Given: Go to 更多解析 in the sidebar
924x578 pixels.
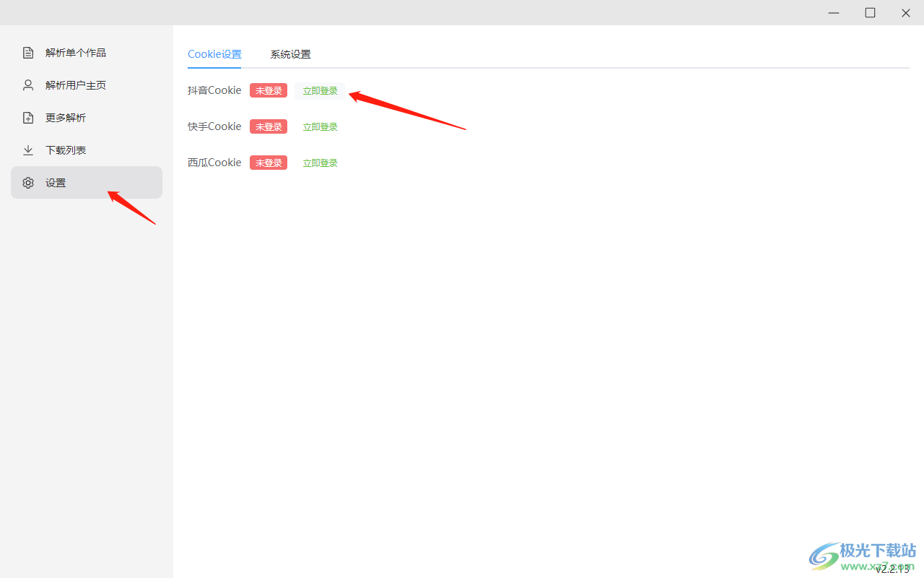Looking at the screenshot, I should [87, 118].
